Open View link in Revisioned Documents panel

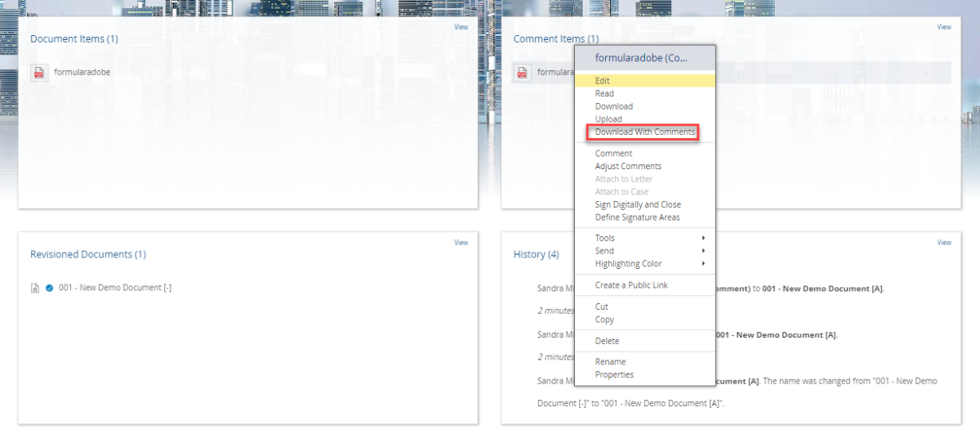461,243
